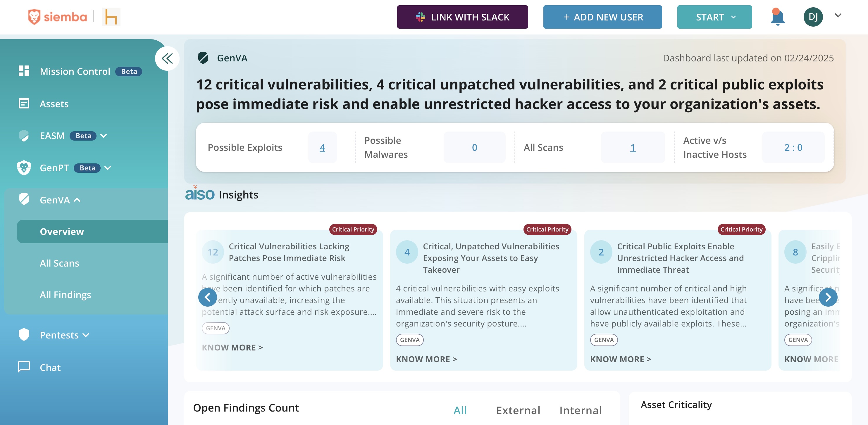Open the Chat speech bubble icon
The height and width of the screenshot is (425, 868).
24,367
